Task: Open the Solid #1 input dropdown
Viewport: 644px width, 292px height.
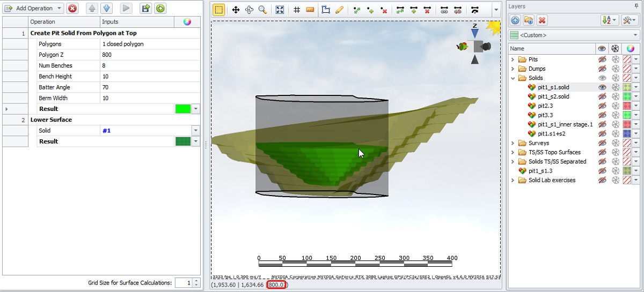Action: tap(195, 131)
